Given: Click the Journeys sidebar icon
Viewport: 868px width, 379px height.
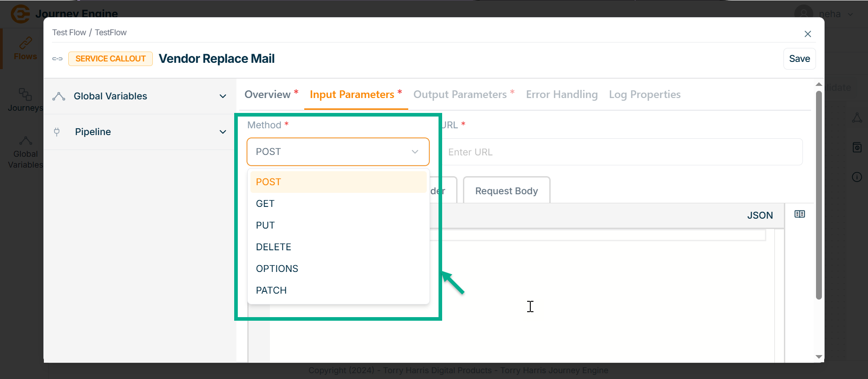Looking at the screenshot, I should (x=25, y=94).
